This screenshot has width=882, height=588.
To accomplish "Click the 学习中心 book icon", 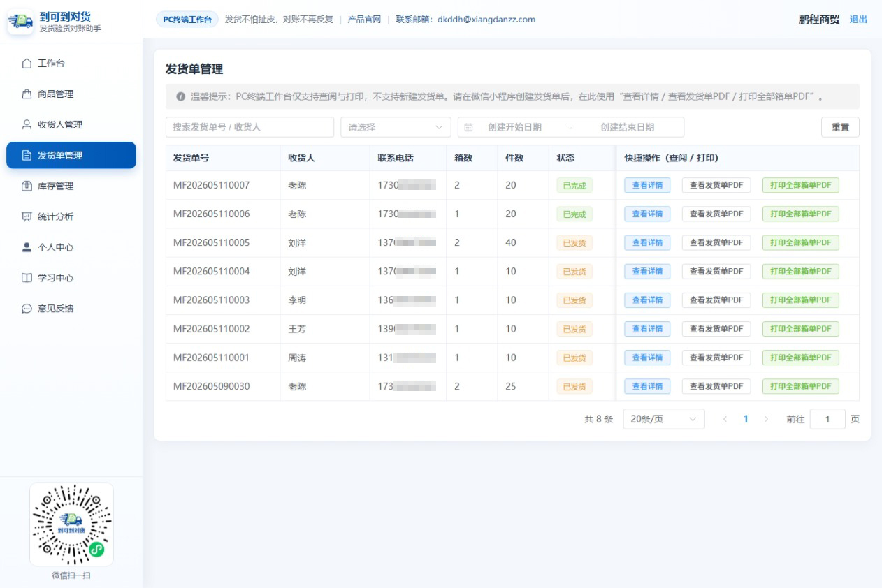I will click(27, 278).
